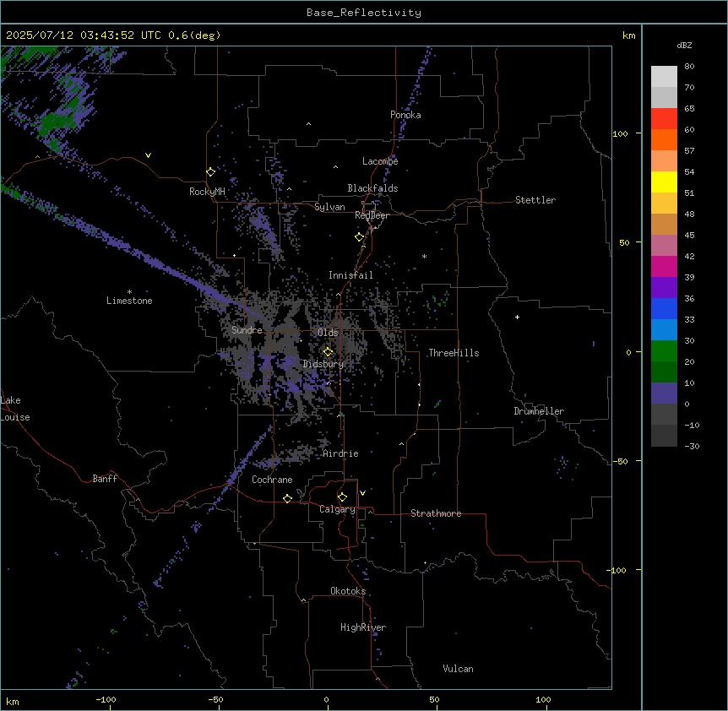This screenshot has width=728, height=711.
Task: Click the Didsbury town label
Action: pyautogui.click(x=323, y=364)
